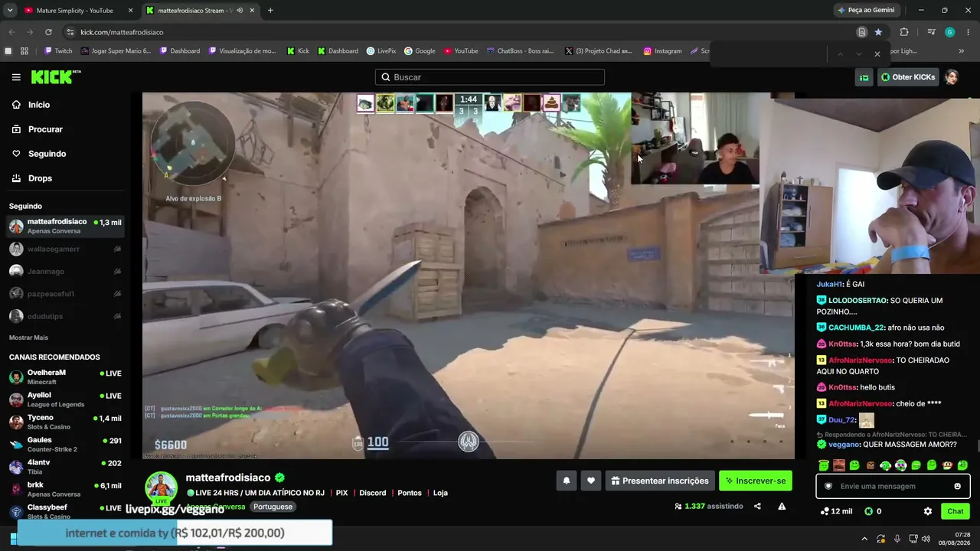This screenshot has height=551, width=980.
Task: Open followed channel Jeanmago
Action: tap(65, 271)
